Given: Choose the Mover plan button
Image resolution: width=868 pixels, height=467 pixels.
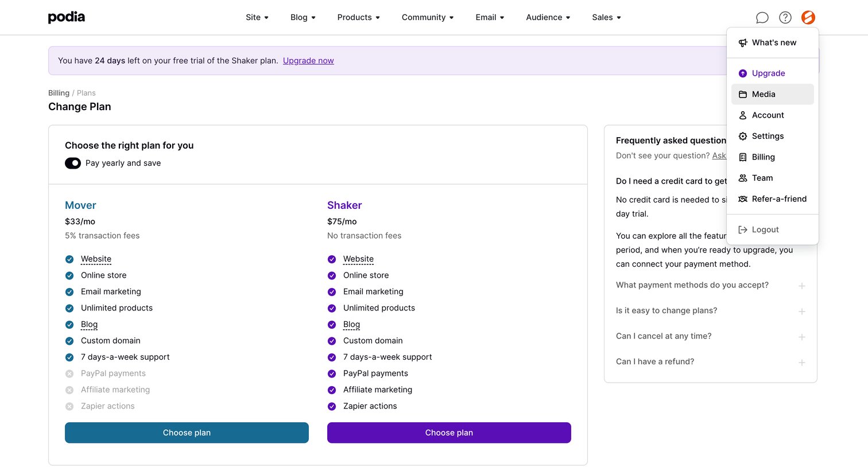Looking at the screenshot, I should [x=187, y=433].
